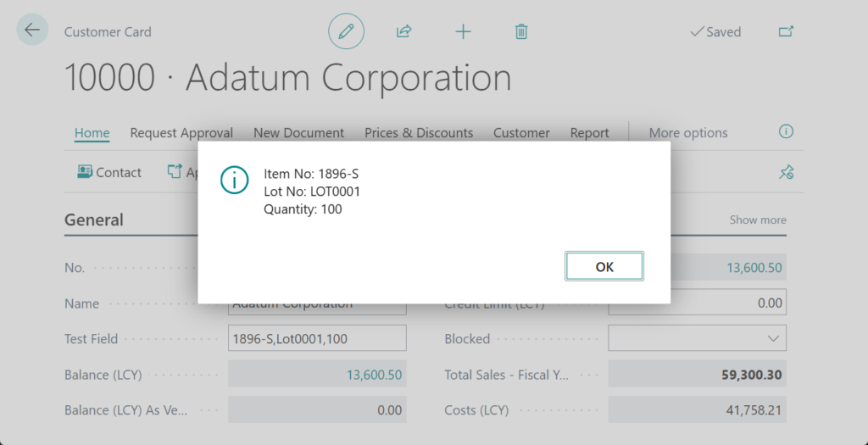Click the trash delete icon
This screenshot has height=445, width=868.
521,31
